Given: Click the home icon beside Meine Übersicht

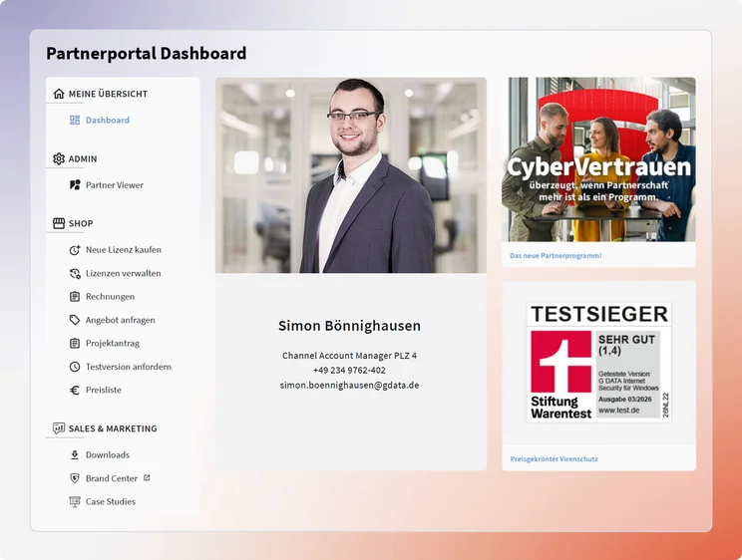Looking at the screenshot, I should 59,94.
